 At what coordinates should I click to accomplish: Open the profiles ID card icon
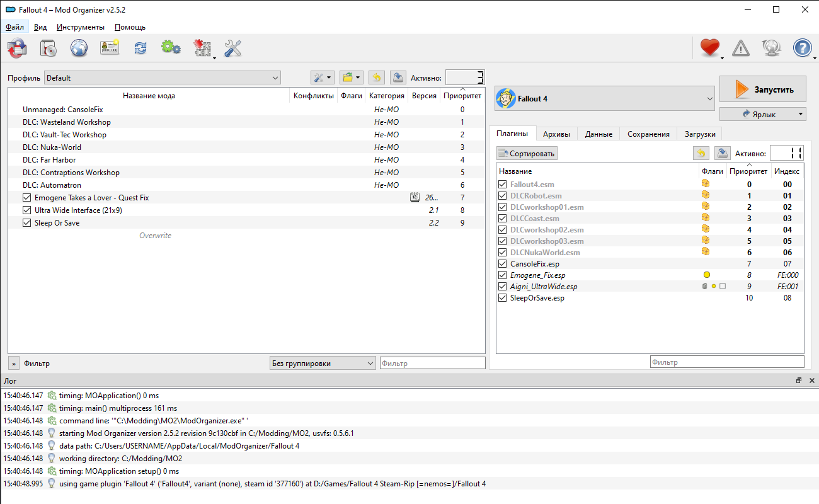click(110, 48)
